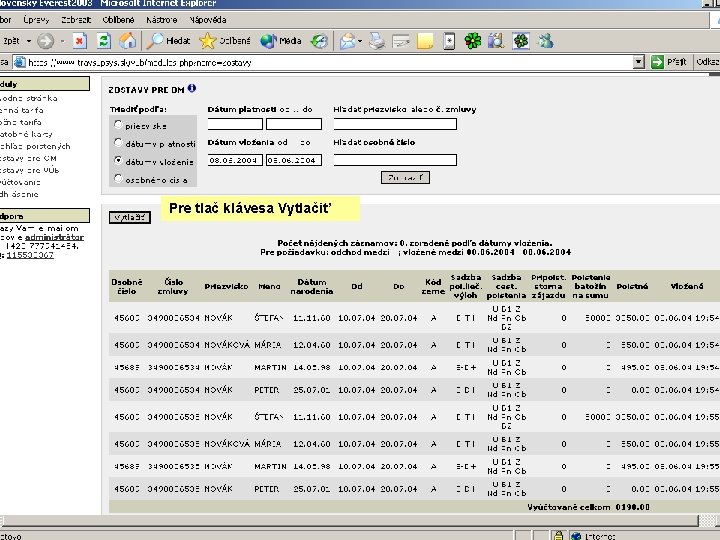Viewport: 720px width, 540px height.
Task: Open Search with the Hledat magnifier
Action: (x=168, y=41)
